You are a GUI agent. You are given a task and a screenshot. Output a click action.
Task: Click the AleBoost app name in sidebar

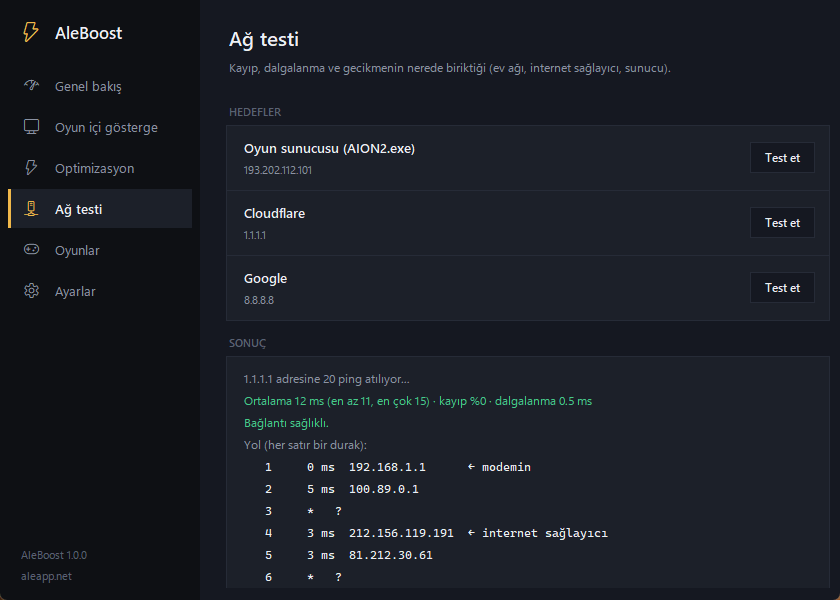pos(88,33)
